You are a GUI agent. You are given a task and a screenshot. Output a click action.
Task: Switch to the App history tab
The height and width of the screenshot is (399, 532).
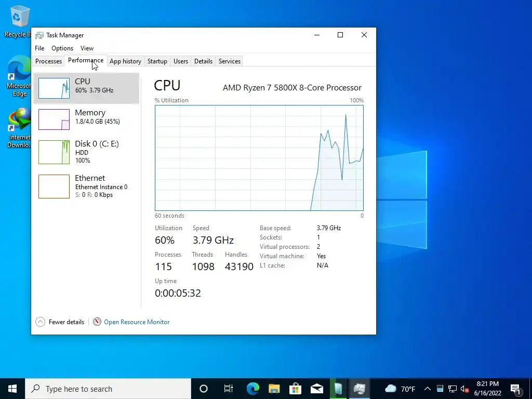click(x=125, y=61)
